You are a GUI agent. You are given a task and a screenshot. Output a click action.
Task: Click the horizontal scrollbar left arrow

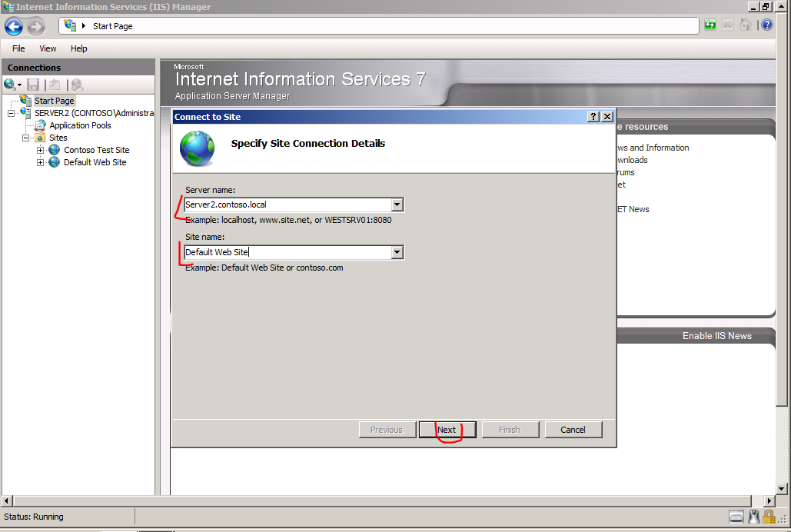coord(7,500)
